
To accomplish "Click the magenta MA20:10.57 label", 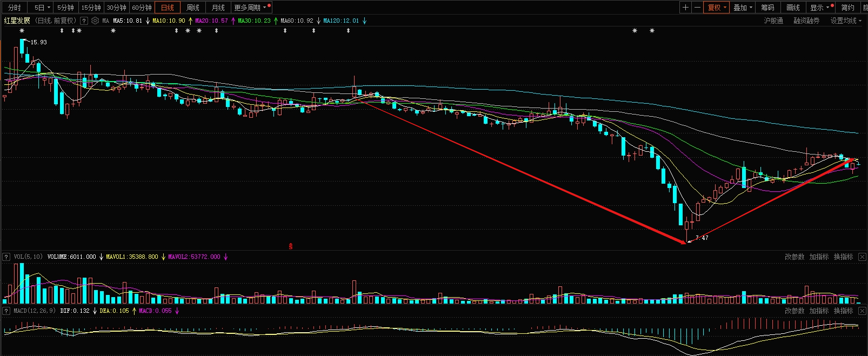I will (x=211, y=21).
